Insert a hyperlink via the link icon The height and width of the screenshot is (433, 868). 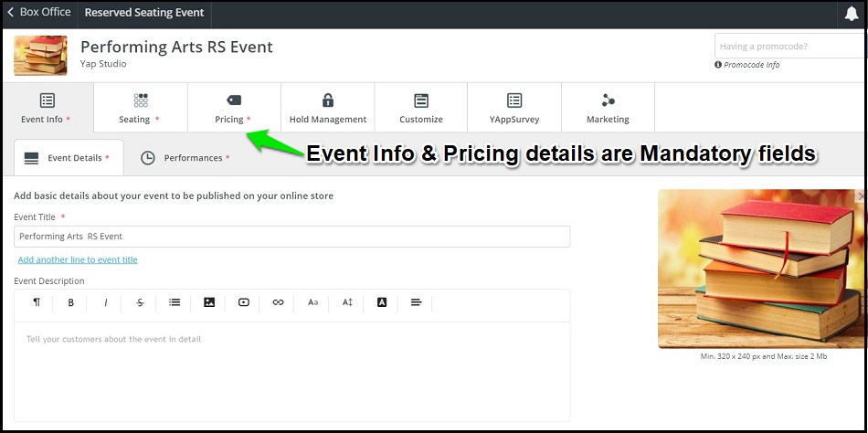point(278,302)
